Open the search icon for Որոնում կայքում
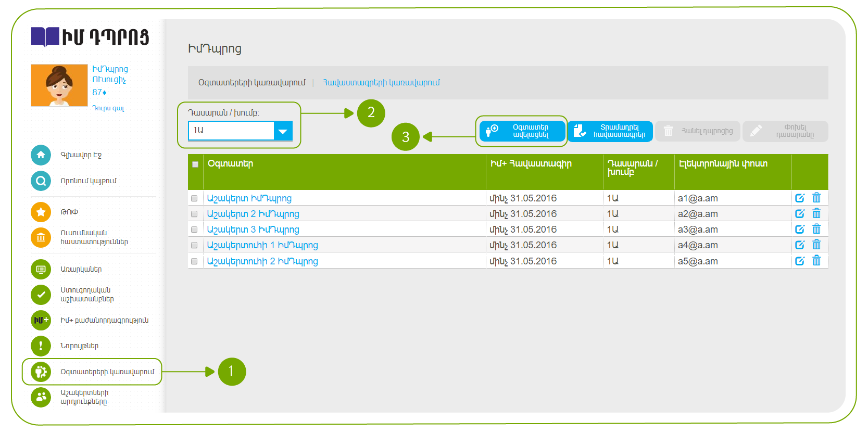This screenshot has width=868, height=433. click(x=41, y=181)
